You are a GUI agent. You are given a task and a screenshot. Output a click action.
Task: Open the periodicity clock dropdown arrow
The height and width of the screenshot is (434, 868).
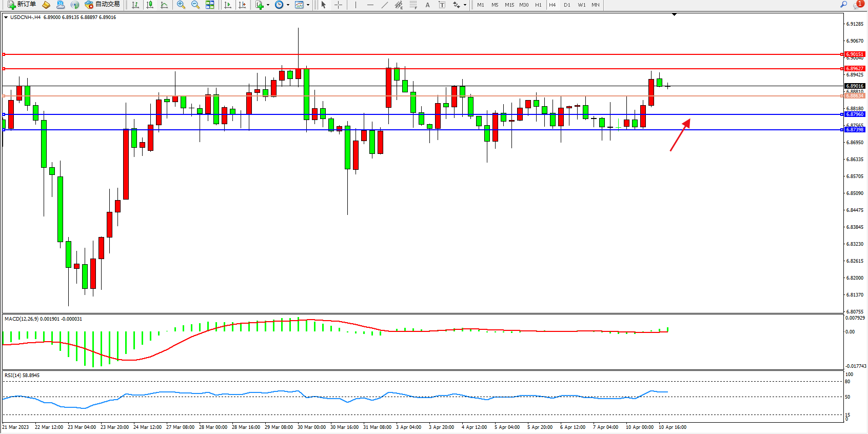point(288,5)
